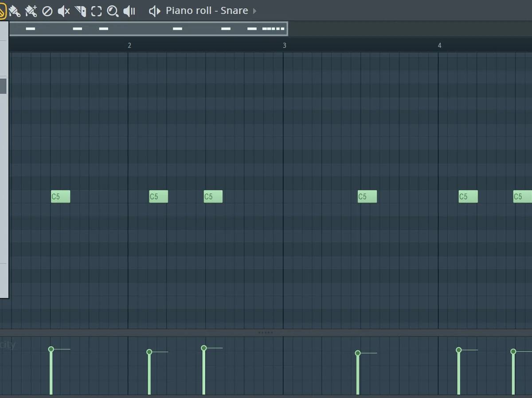Select the last partly visible C5 note

[x=523, y=196]
